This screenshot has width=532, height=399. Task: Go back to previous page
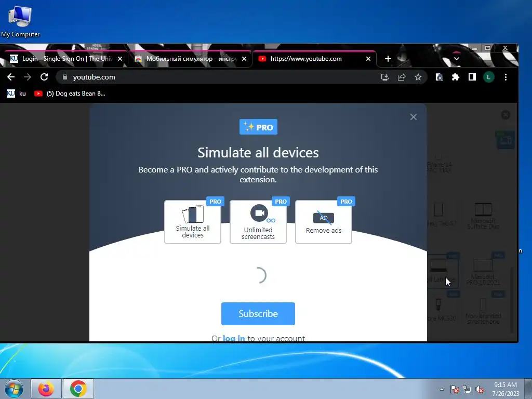[x=11, y=77]
